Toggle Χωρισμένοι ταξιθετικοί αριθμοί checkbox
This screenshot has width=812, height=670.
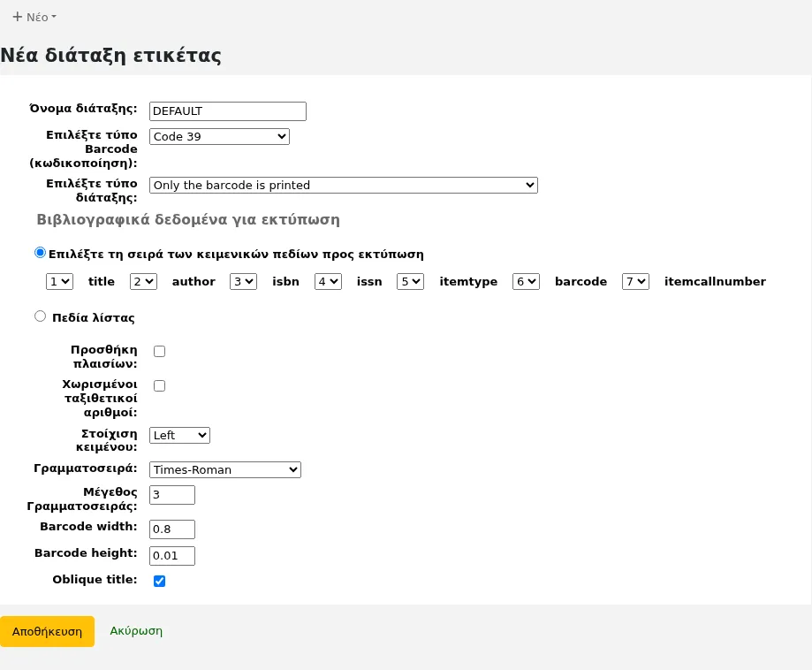(x=160, y=386)
